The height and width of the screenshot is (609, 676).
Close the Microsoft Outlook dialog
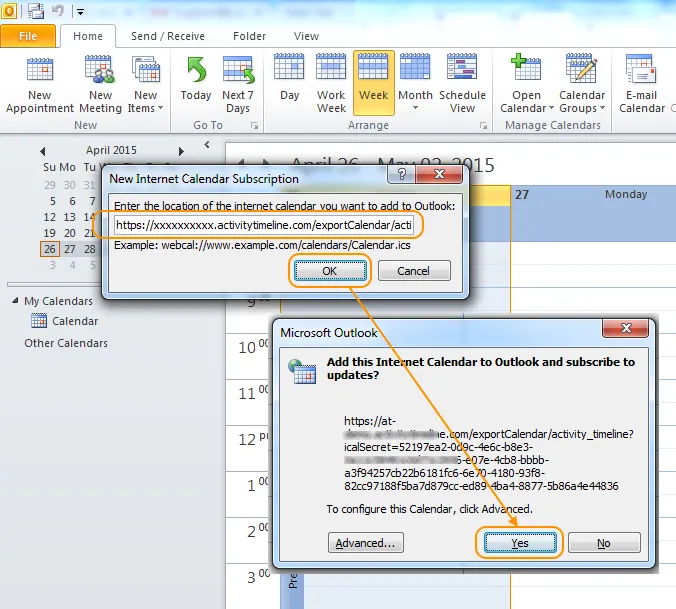pyautogui.click(x=626, y=328)
